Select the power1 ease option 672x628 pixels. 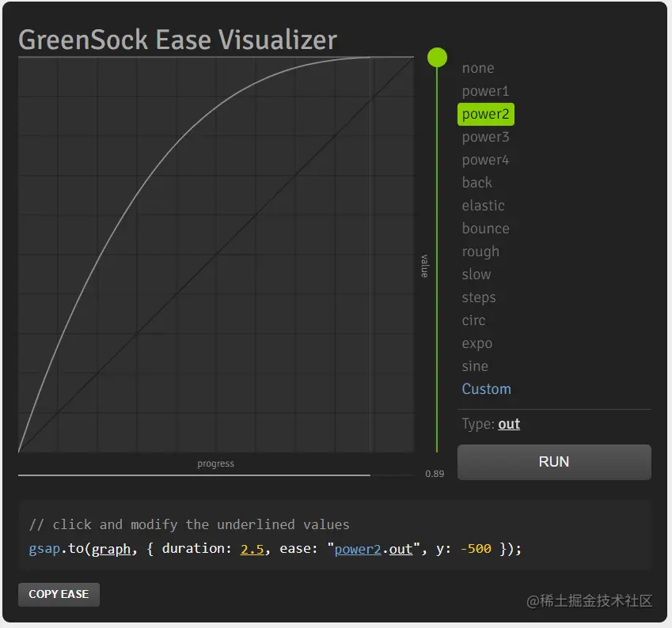[x=485, y=91]
